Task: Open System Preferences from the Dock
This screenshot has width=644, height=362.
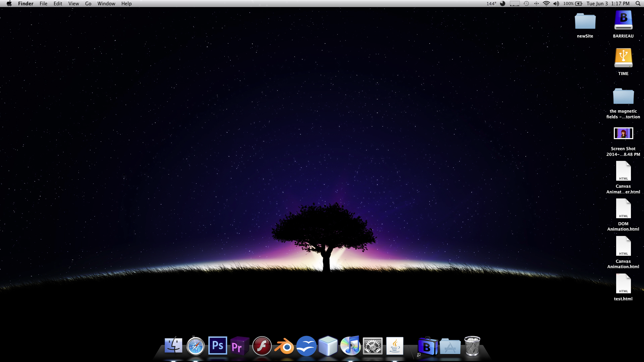Action: pos(372,346)
